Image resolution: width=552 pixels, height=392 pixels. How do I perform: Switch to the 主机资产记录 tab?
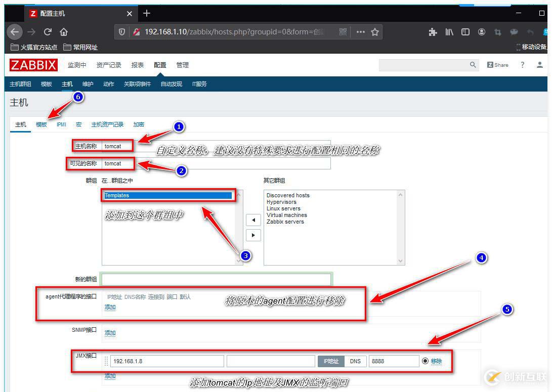click(x=107, y=124)
